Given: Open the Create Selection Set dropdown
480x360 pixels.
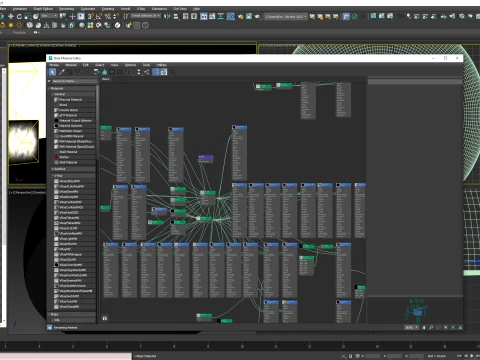Looking at the screenshot, I should [146, 16].
